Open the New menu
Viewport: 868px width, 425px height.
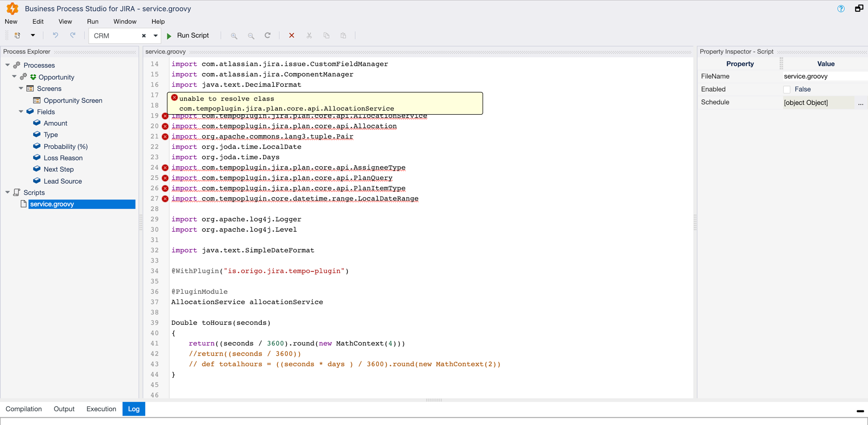[x=11, y=21]
